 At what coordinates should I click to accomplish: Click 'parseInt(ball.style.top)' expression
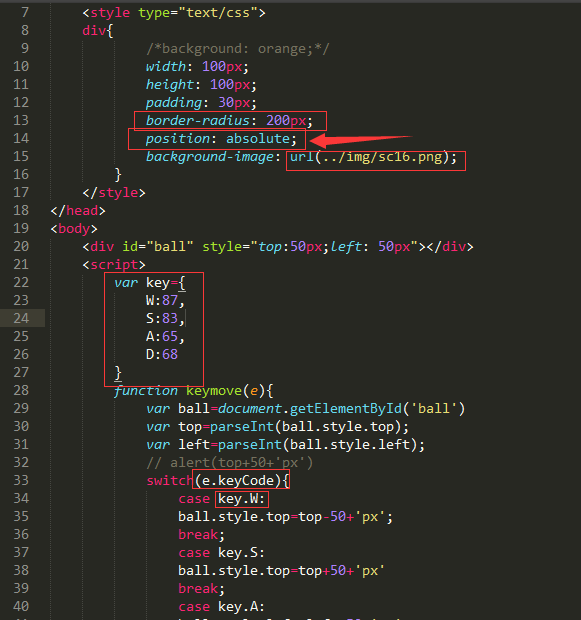click(305, 427)
